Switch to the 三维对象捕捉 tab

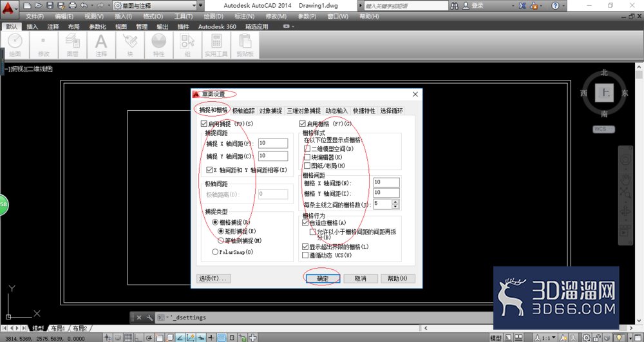(x=304, y=111)
